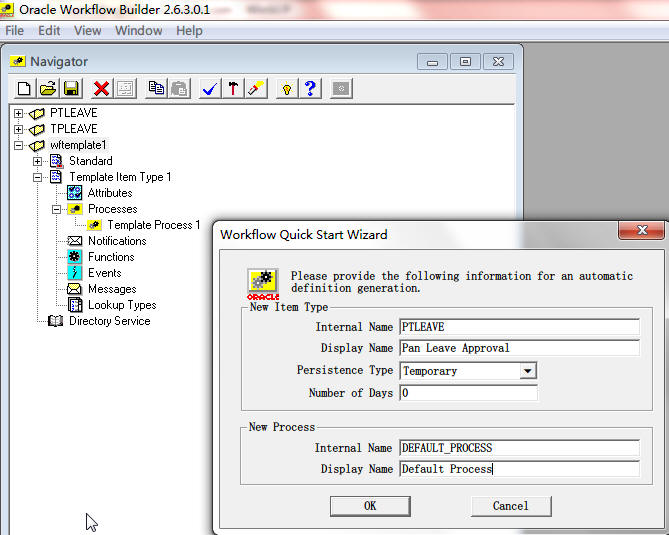Click the Functions gear icon
This screenshot has height=535, width=669.
point(75,257)
